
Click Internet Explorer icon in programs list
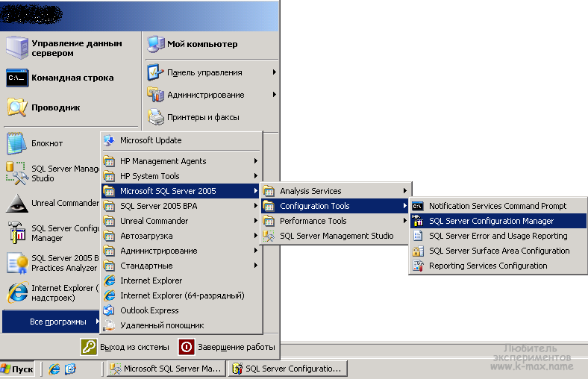[x=109, y=281]
